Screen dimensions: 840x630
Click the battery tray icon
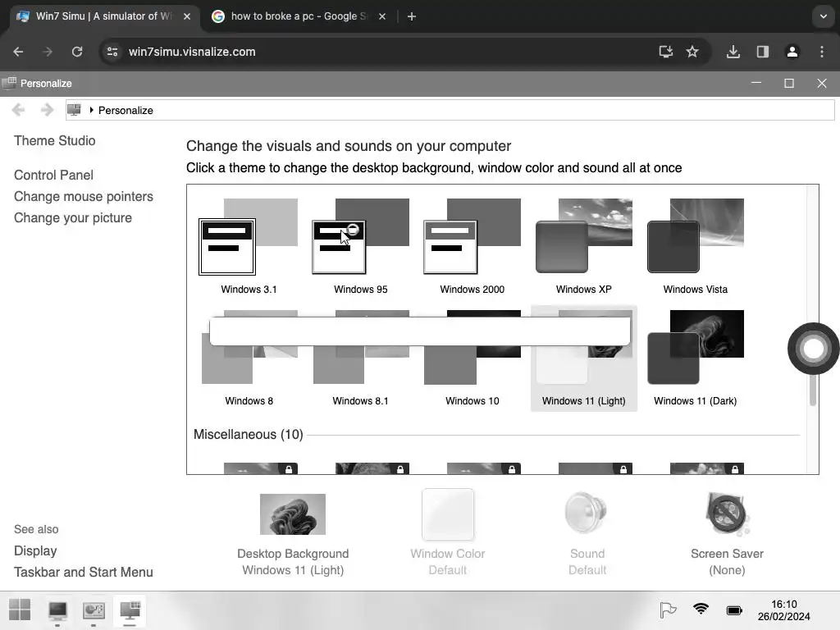[734, 610]
